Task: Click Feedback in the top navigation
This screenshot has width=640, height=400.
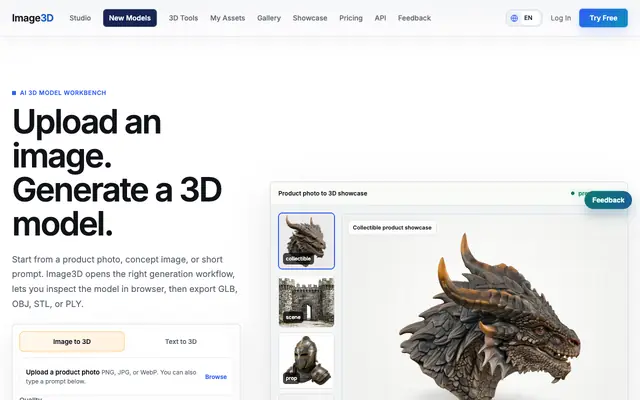Action: pos(414,18)
